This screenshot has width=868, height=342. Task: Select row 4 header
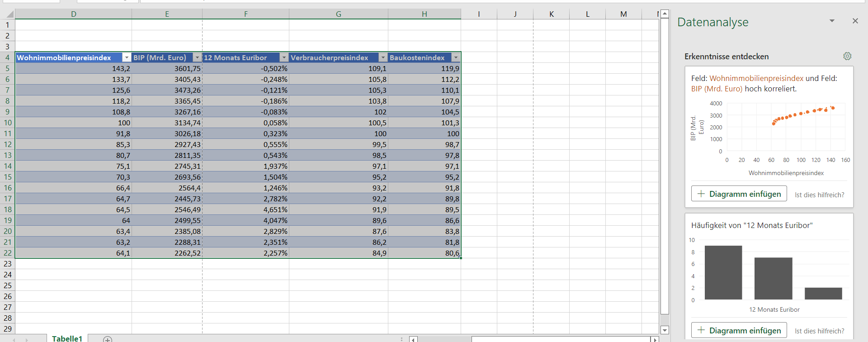click(x=8, y=57)
